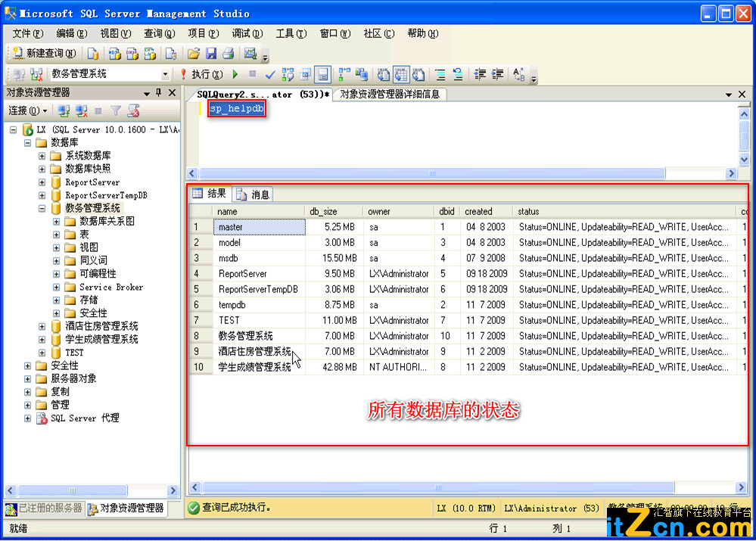Toggle the Object Explorer auto-hide pin
This screenshot has height=541, width=756.
(159, 92)
